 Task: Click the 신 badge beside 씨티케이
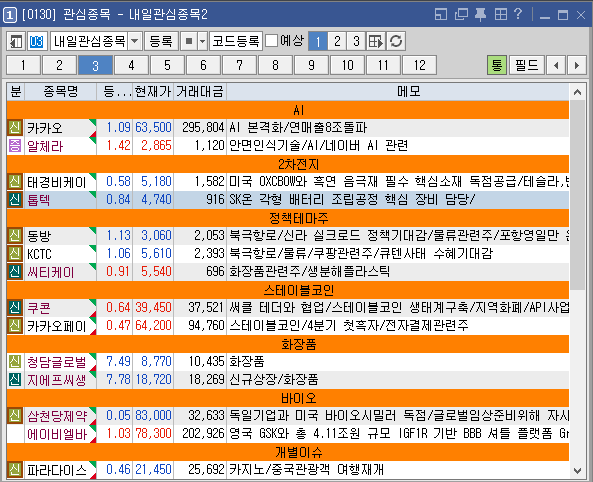pyautogui.click(x=15, y=271)
